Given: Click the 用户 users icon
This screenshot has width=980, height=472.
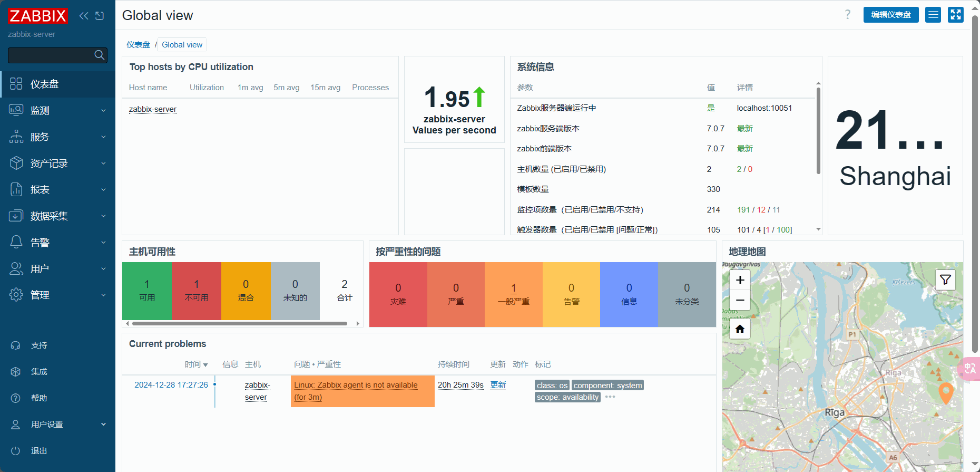Looking at the screenshot, I should click(16, 268).
